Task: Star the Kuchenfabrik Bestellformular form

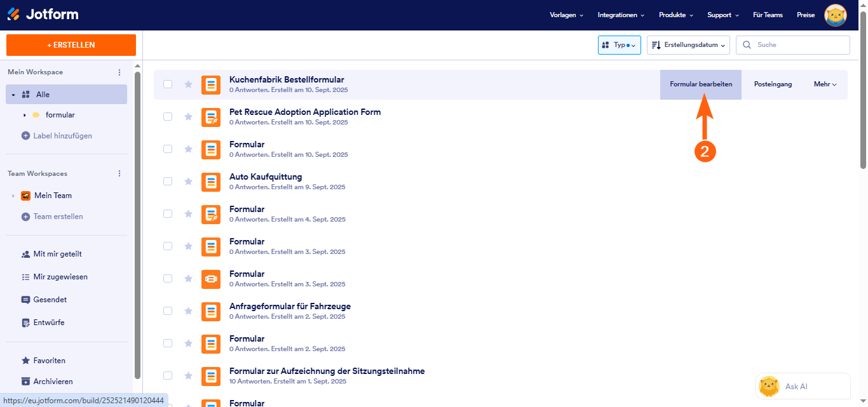Action: (188, 84)
